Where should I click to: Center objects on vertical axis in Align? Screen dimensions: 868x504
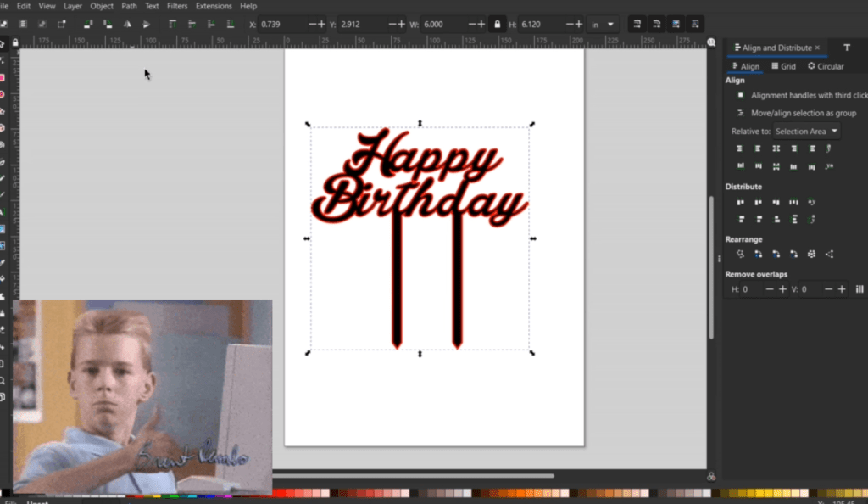[776, 148]
